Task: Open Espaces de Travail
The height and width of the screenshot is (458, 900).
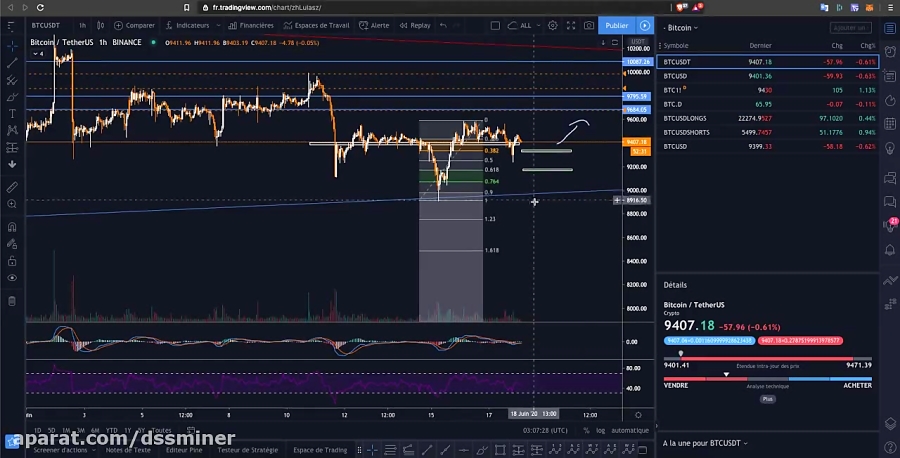Action: pos(316,25)
